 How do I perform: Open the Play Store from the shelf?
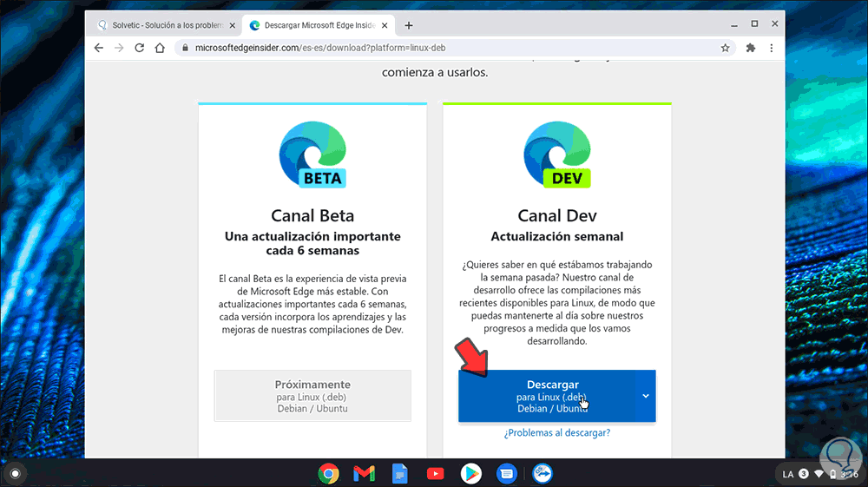click(x=471, y=474)
